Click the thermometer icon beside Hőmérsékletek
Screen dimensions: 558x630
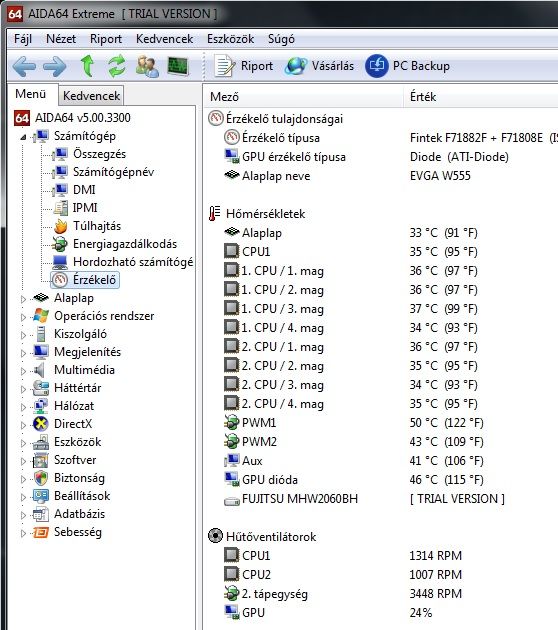pyautogui.click(x=215, y=214)
